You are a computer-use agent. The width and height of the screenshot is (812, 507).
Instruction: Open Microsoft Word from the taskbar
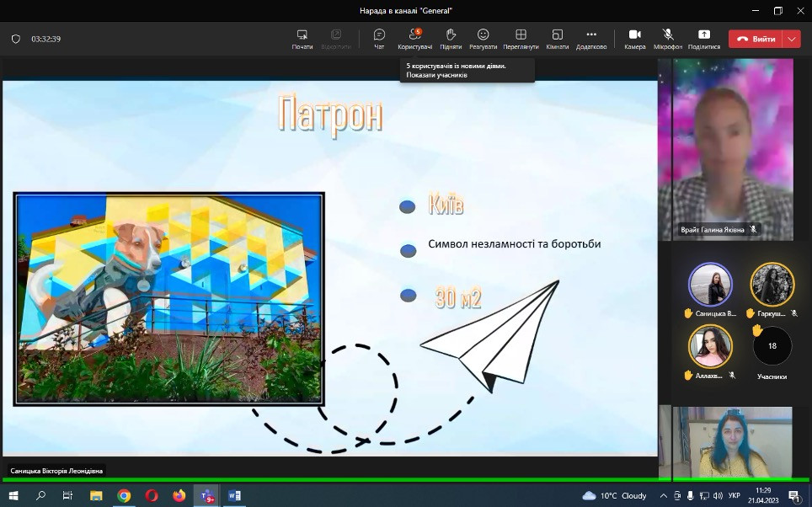[234, 495]
